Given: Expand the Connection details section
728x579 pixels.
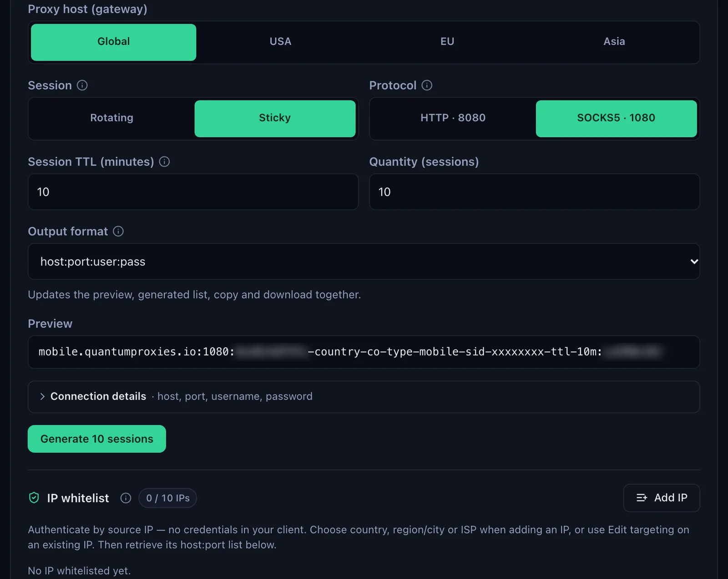Looking at the screenshot, I should [364, 396].
